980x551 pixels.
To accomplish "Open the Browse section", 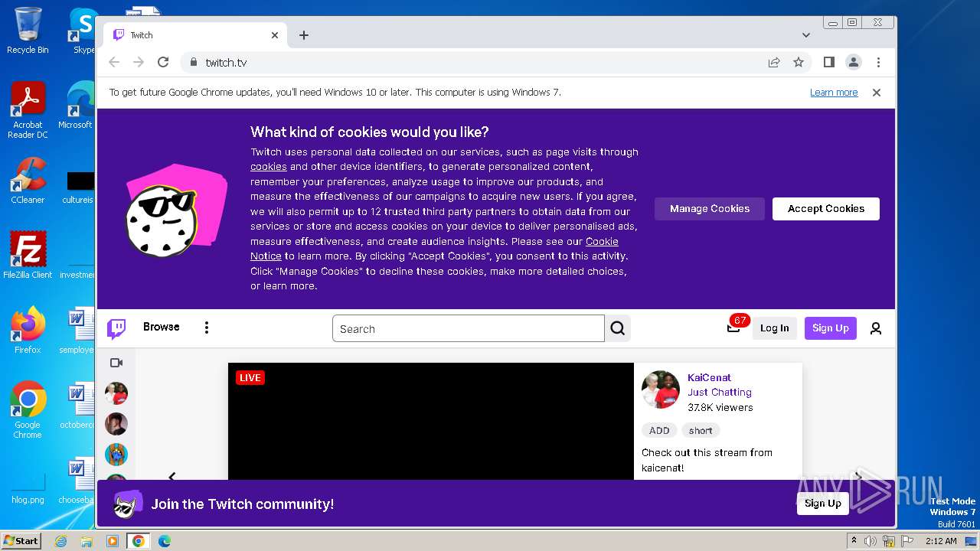I will (162, 327).
